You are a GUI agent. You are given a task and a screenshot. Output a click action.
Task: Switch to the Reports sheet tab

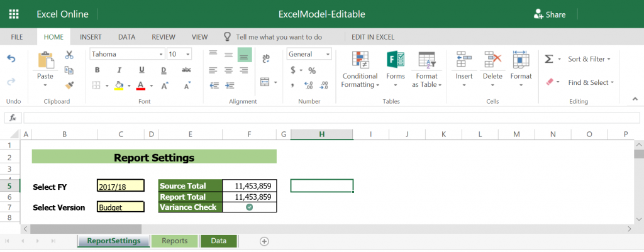[x=174, y=241]
